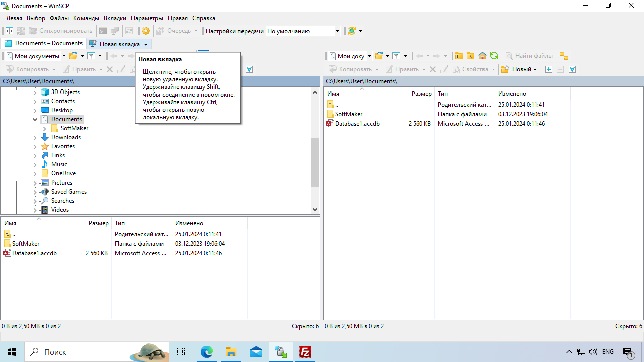Click the Task View icon on the taskbar
Image resolution: width=644 pixels, height=362 pixels.
(182, 352)
